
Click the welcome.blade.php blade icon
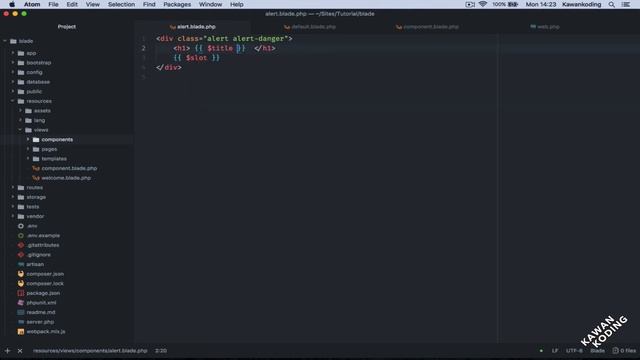pos(36,178)
